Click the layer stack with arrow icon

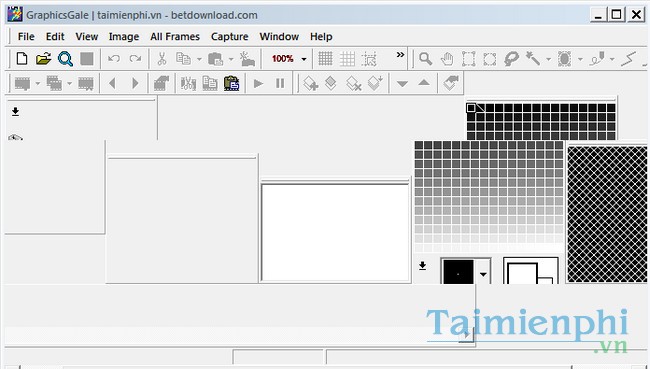(450, 83)
